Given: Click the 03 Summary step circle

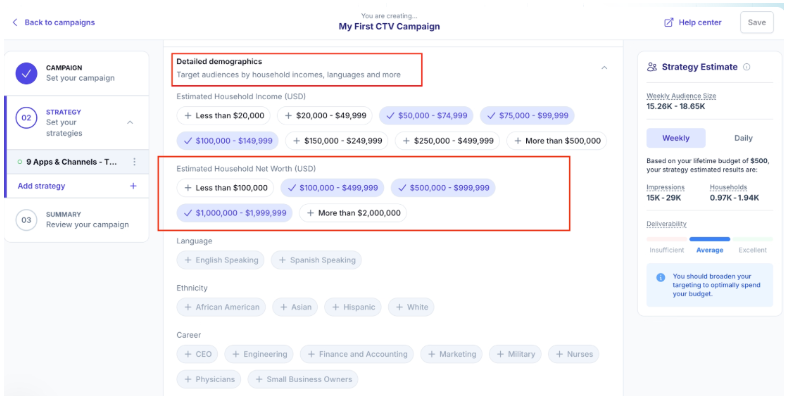Looking at the screenshot, I should (26, 220).
